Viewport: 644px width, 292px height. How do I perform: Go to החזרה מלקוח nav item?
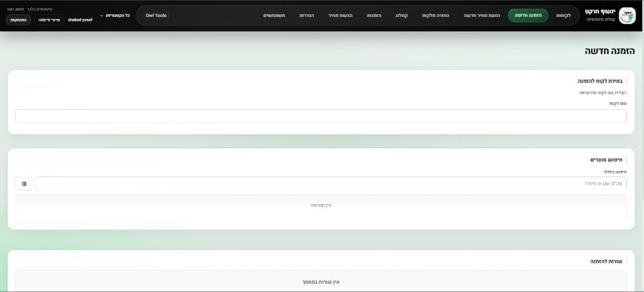pos(436,16)
